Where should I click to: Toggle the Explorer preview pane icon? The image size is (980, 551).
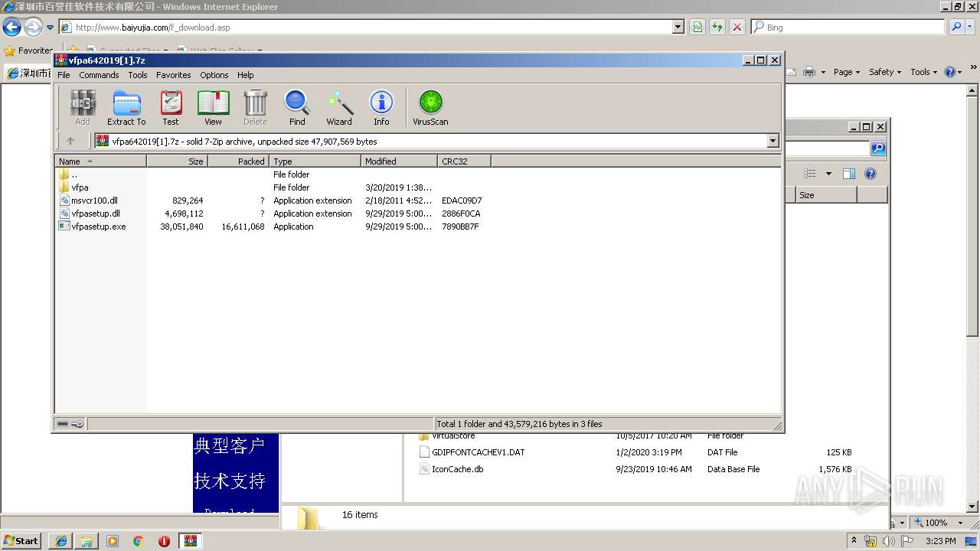(x=848, y=174)
